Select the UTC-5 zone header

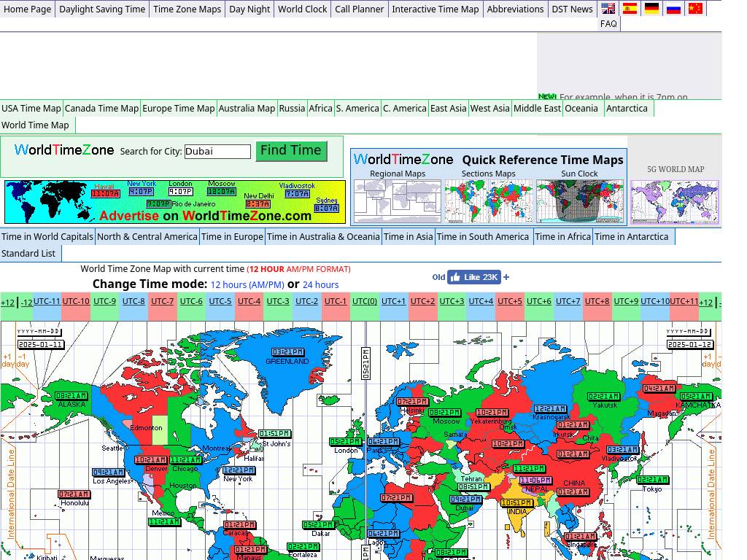(220, 301)
